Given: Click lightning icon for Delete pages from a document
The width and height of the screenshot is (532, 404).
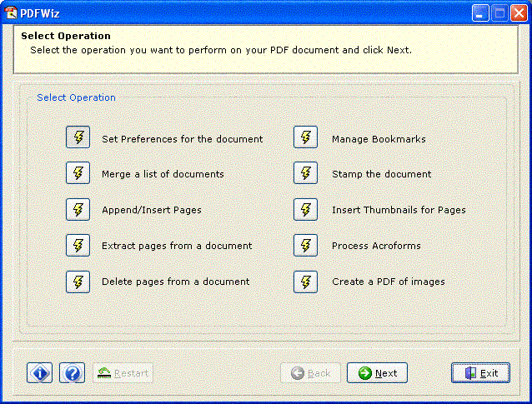Looking at the screenshot, I should pos(78,282).
